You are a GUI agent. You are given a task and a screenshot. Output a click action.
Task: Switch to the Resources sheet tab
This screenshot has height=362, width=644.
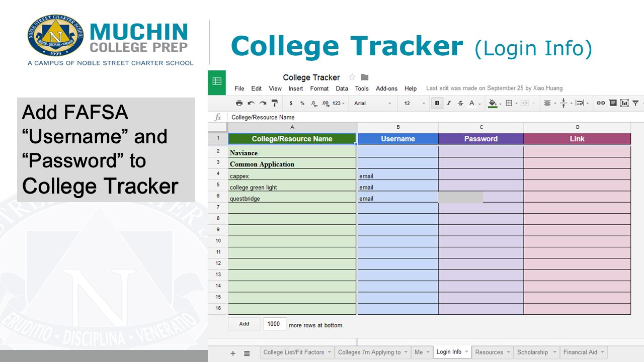pyautogui.click(x=493, y=352)
